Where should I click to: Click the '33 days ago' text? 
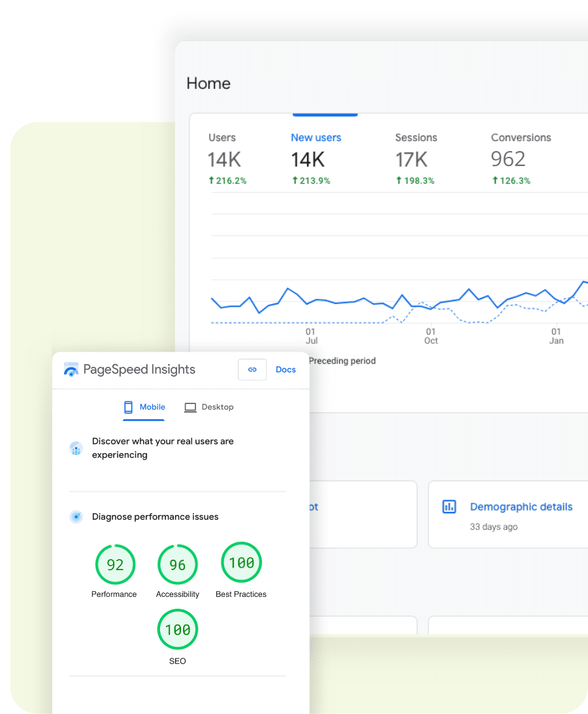pos(494,527)
